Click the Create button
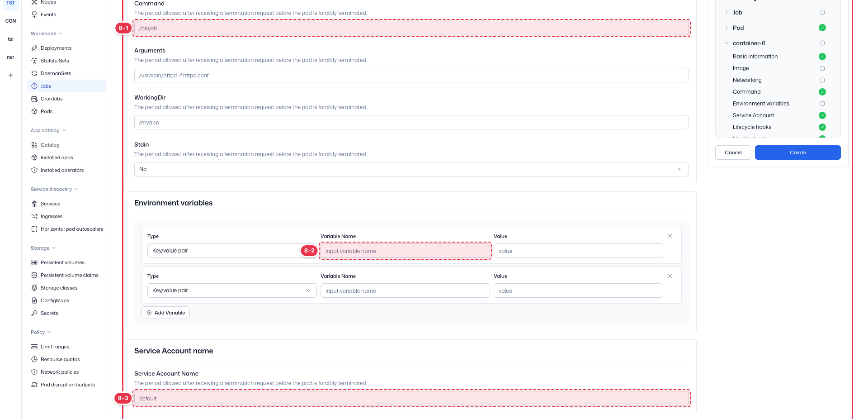Viewport: 868px width, 419px height. click(798, 152)
